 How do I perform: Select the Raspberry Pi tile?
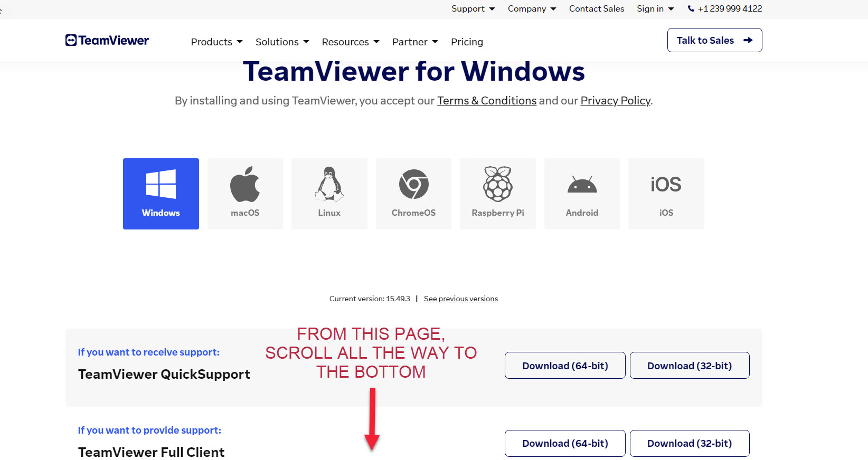pyautogui.click(x=498, y=194)
